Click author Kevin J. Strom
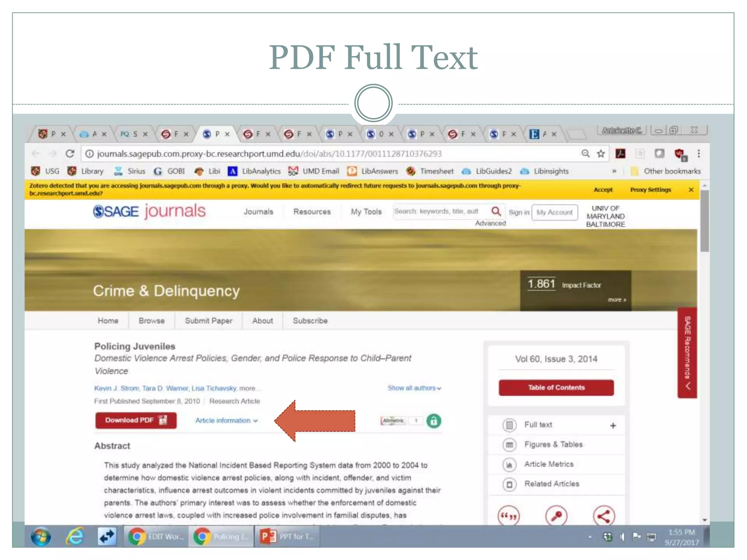Image resolution: width=747 pixels, height=560 pixels. 116,388
